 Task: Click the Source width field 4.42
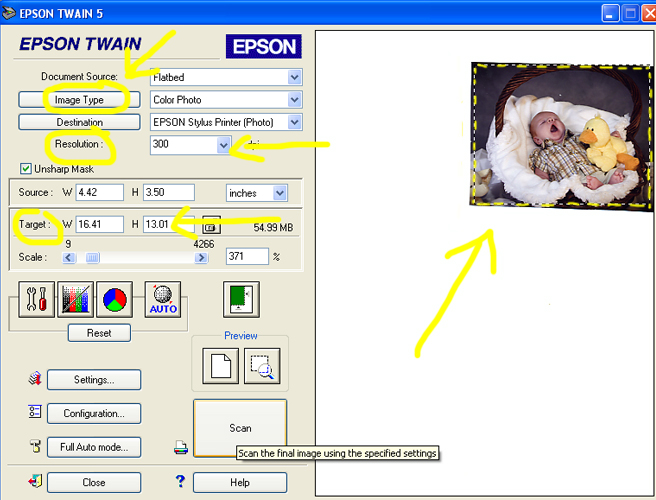[100, 192]
